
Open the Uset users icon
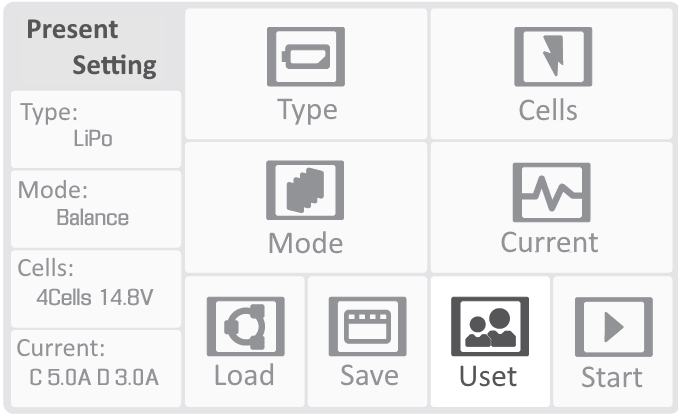pos(490,326)
